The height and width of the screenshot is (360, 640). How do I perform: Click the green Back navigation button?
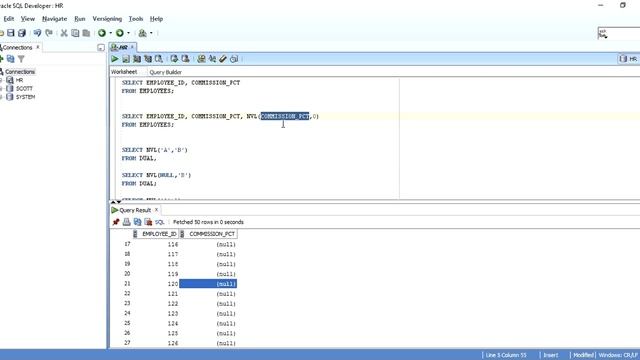[x=102, y=33]
